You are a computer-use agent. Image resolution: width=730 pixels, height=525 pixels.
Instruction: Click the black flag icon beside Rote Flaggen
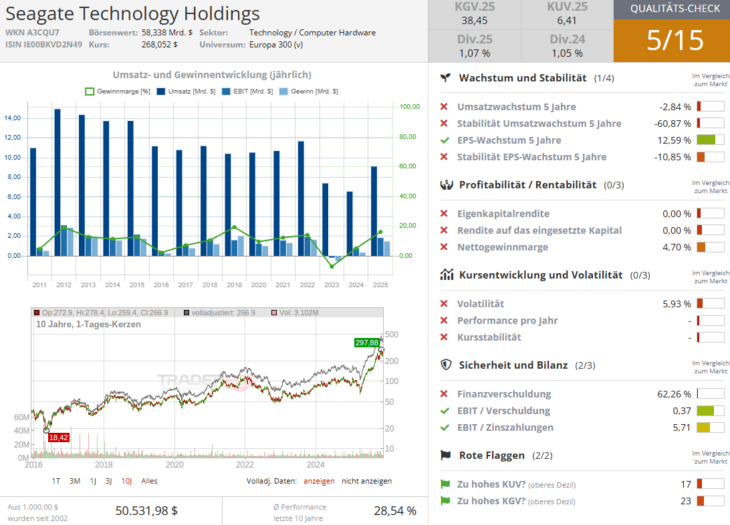click(x=445, y=455)
